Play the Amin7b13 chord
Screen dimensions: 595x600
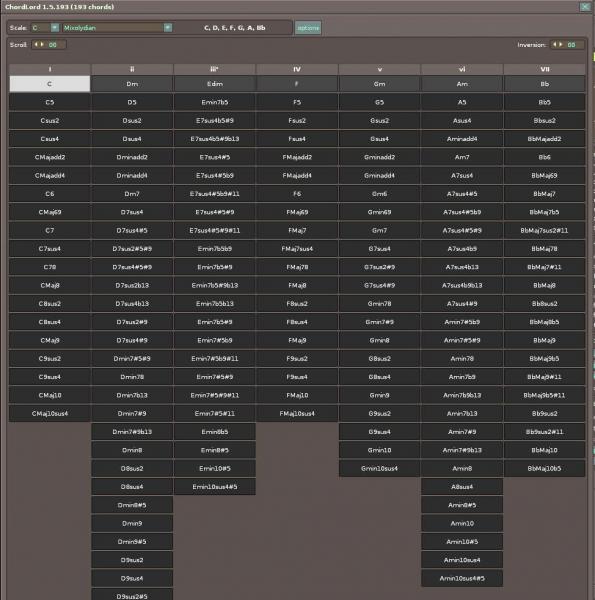(462, 414)
